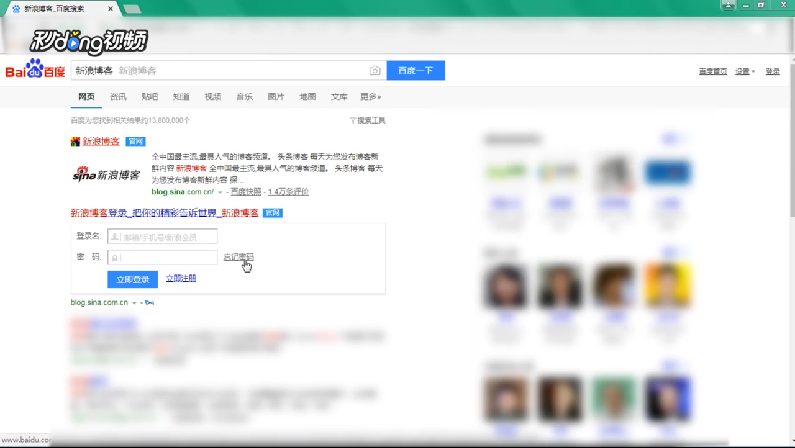Viewport: 795px width, 448px height.
Task: Click the camera image search icon
Action: click(x=375, y=70)
